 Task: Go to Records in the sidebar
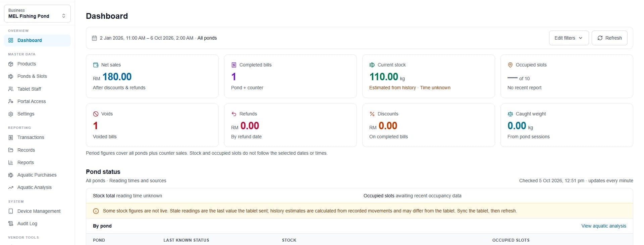pos(37,150)
